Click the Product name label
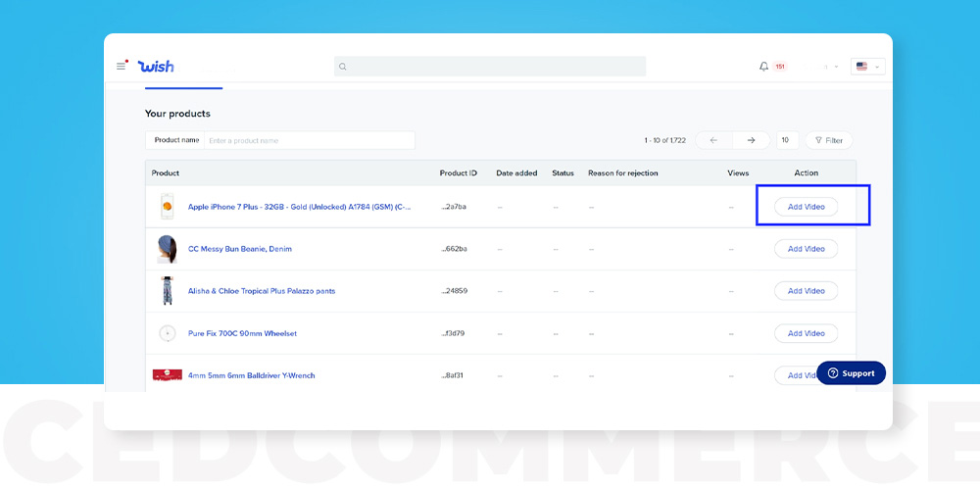Screen dimensions: 980x490 [x=176, y=140]
